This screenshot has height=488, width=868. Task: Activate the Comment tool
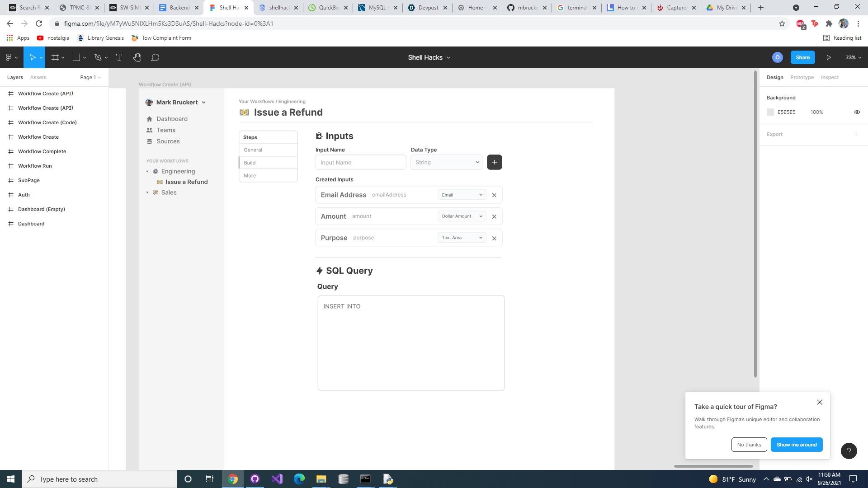pyautogui.click(x=155, y=57)
